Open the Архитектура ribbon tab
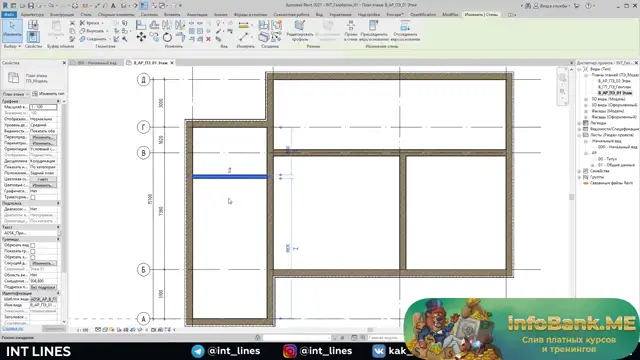The image size is (640, 360). 32,15
